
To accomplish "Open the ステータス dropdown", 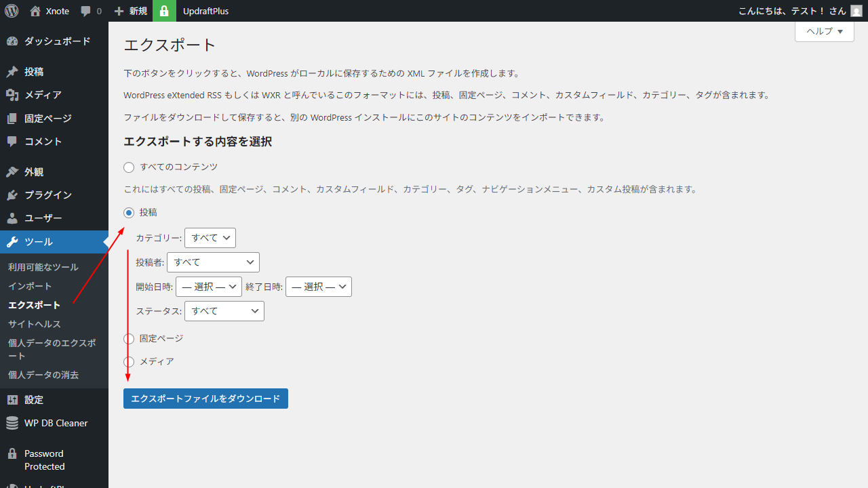I will coord(224,311).
